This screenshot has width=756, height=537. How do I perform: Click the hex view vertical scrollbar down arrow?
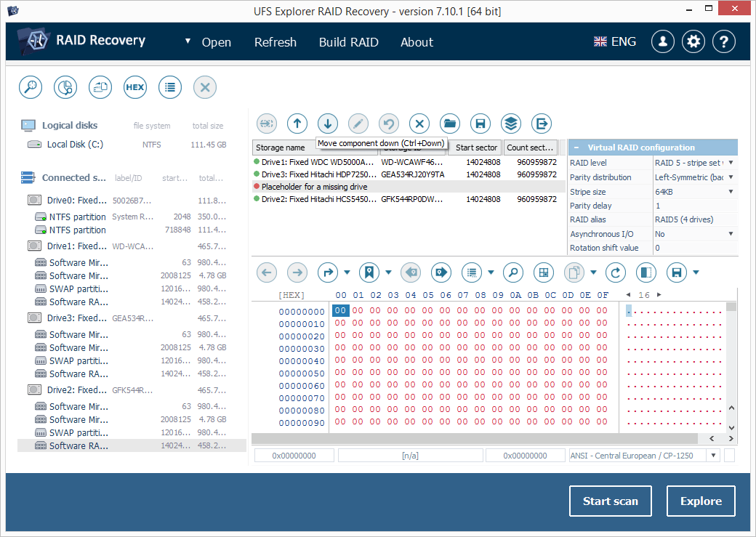click(x=731, y=427)
